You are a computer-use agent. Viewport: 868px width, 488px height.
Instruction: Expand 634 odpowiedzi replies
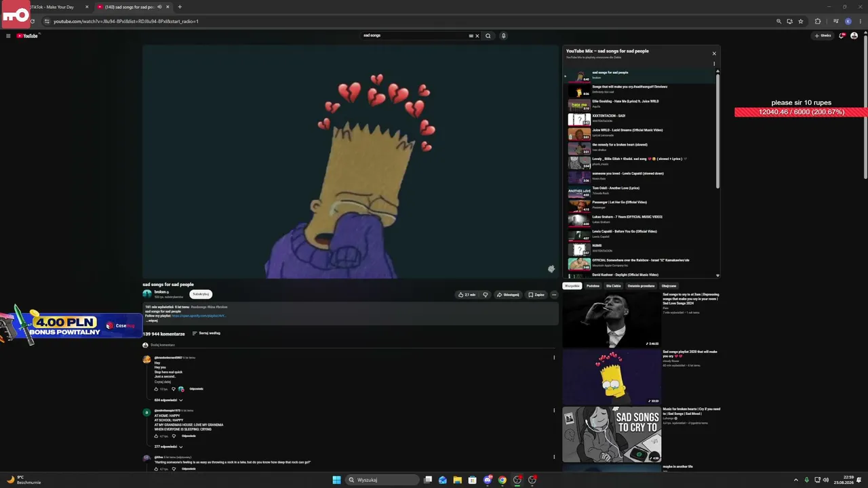pyautogui.click(x=168, y=400)
